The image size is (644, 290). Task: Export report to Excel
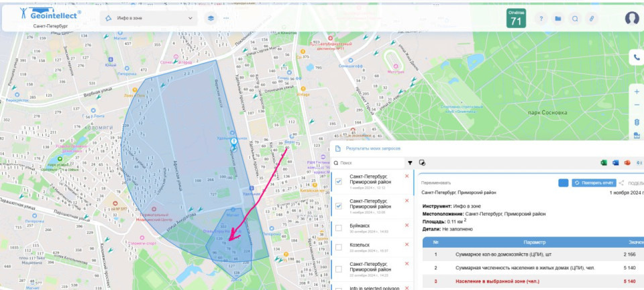pyautogui.click(x=604, y=162)
